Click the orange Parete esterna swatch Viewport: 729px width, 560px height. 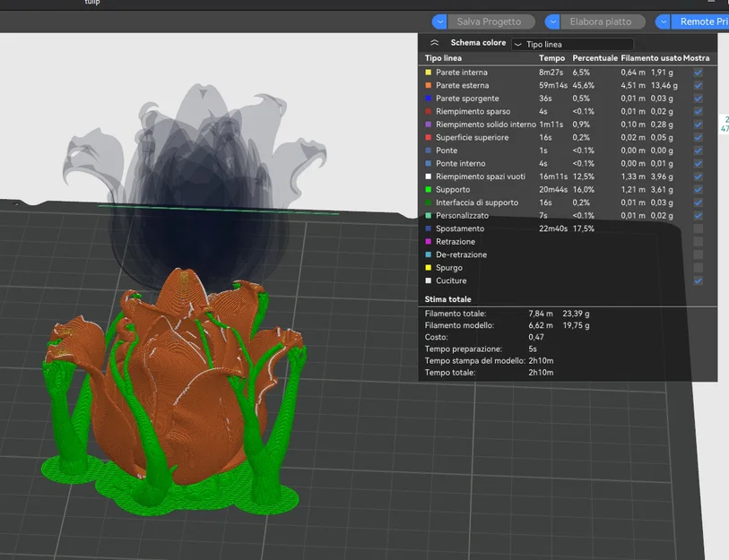pos(429,85)
